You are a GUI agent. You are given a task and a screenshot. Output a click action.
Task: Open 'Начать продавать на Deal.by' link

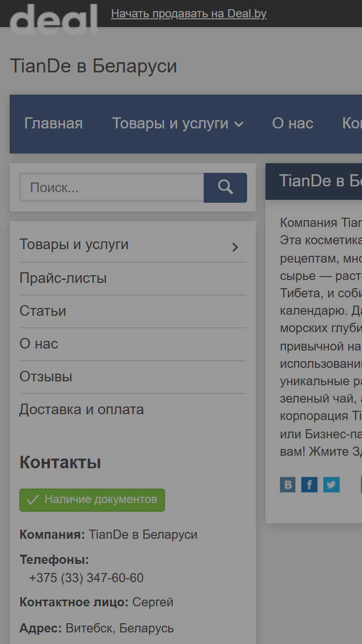tap(189, 14)
